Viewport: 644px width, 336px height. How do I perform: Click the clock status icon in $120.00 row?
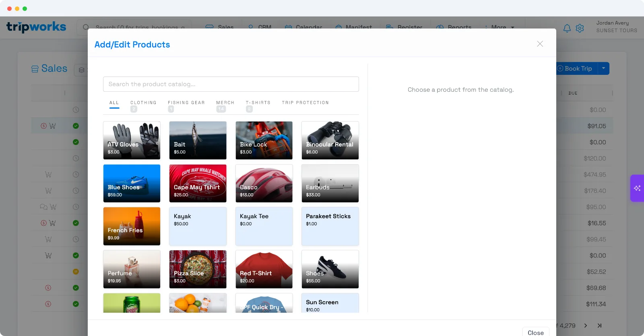[76, 158]
